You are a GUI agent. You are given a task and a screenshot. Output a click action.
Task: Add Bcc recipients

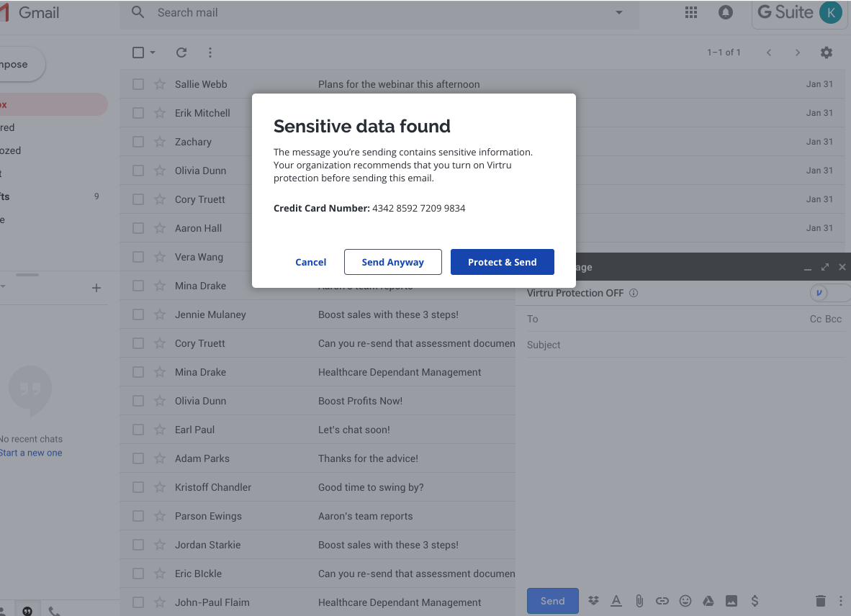point(833,319)
